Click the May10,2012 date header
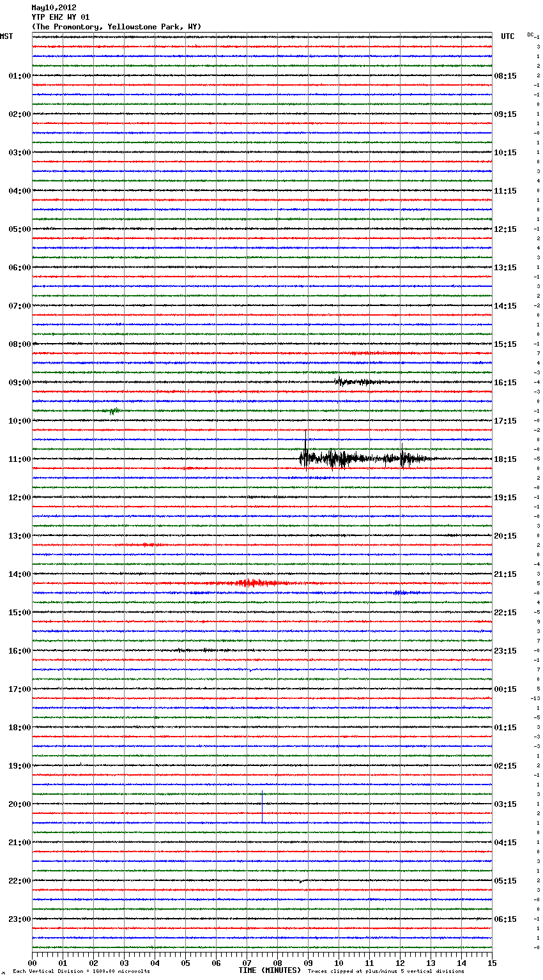Image resolution: width=543 pixels, height=980 pixels. 54,8
